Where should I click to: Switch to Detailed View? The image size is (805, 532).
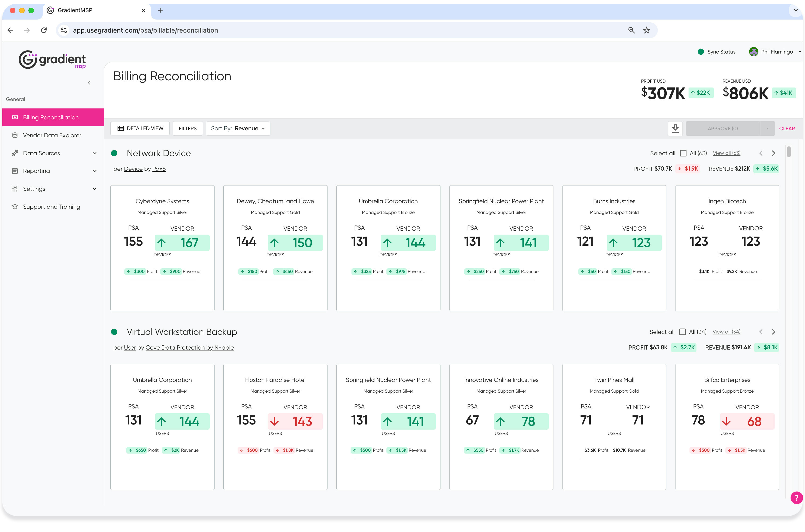[140, 129]
